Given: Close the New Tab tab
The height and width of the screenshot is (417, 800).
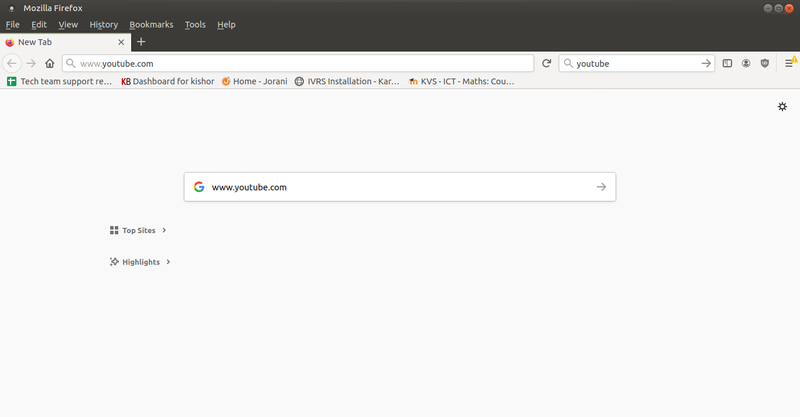Looking at the screenshot, I should pos(121,42).
